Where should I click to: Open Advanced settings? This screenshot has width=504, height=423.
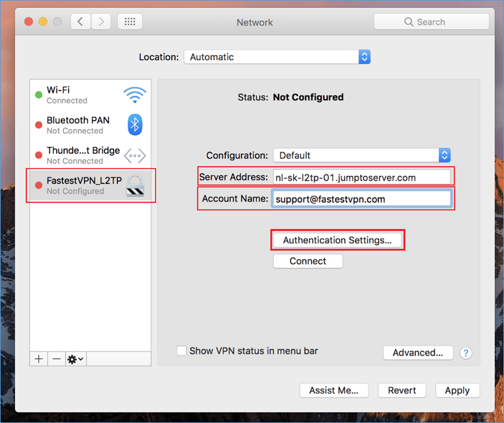(x=418, y=353)
